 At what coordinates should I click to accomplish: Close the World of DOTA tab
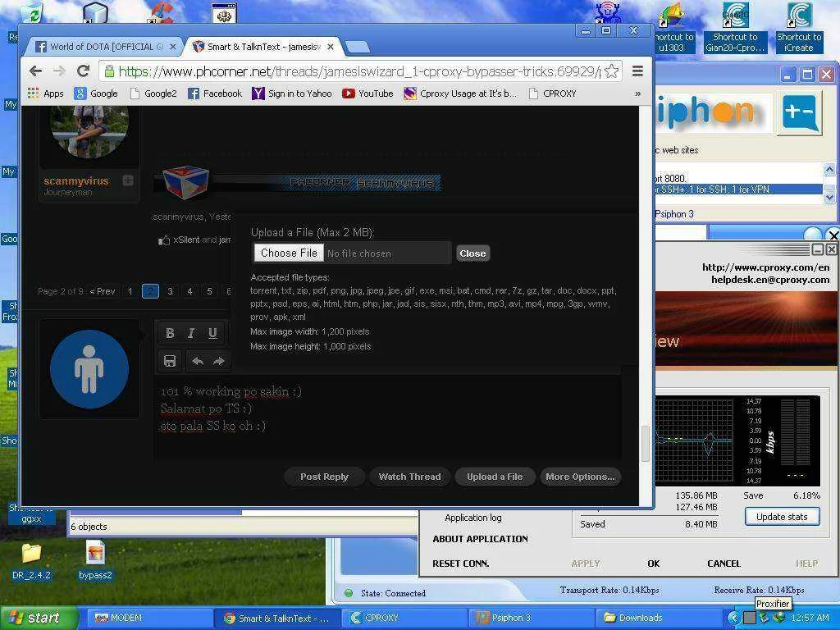click(x=172, y=47)
